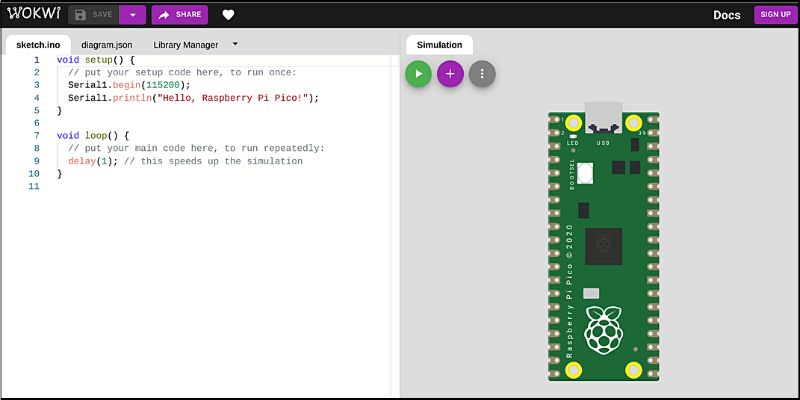Open the save options dropdown arrow
Image resolution: width=800 pixels, height=400 pixels.
tap(133, 15)
